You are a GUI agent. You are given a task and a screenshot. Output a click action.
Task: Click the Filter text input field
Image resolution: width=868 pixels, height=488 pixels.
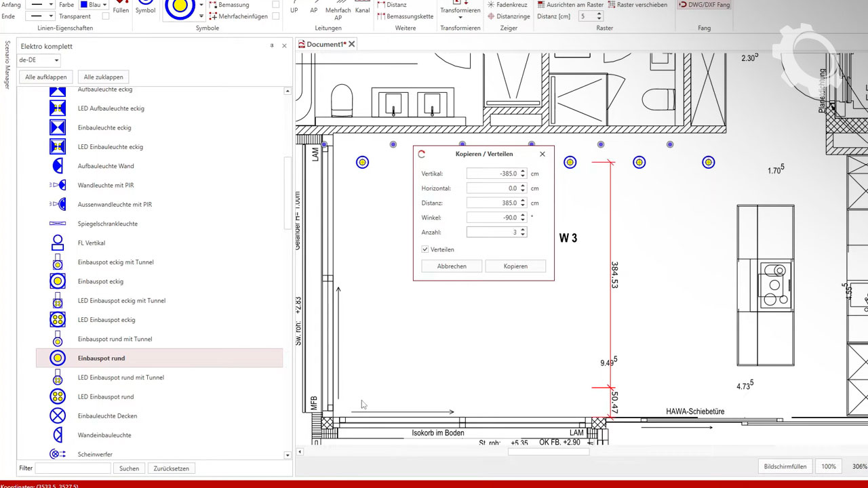[x=73, y=468]
